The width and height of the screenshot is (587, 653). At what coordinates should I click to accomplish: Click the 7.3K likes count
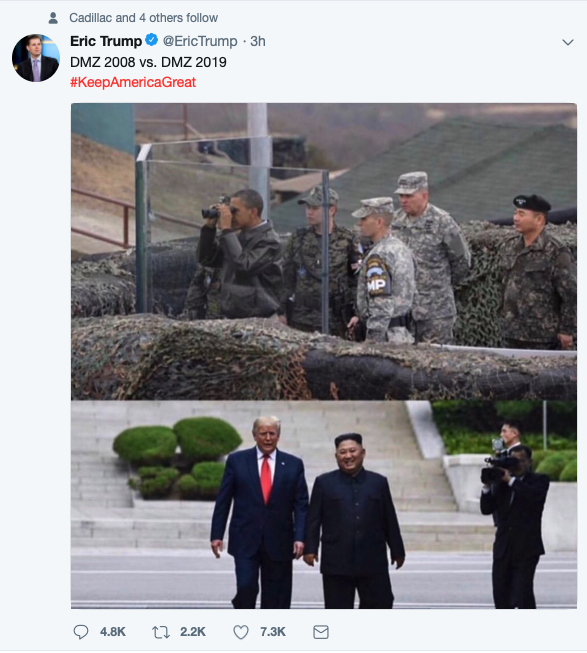pyautogui.click(x=273, y=632)
